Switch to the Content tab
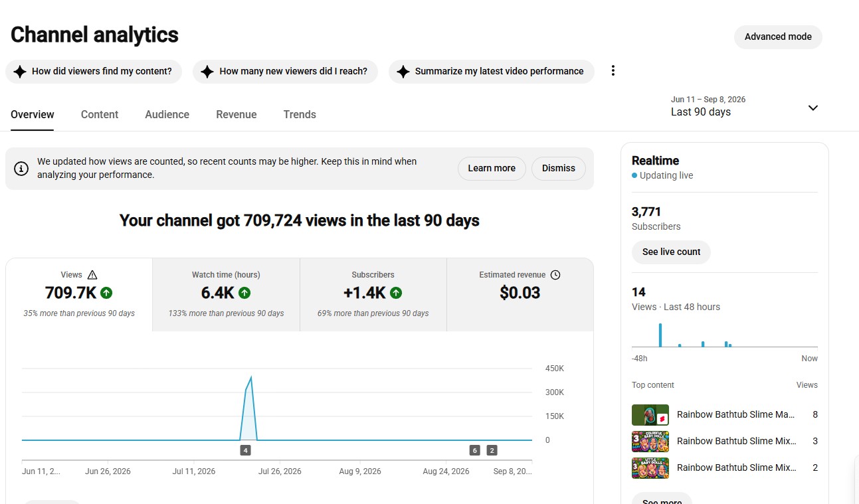Screen dimensions: 859x504 (x=100, y=114)
